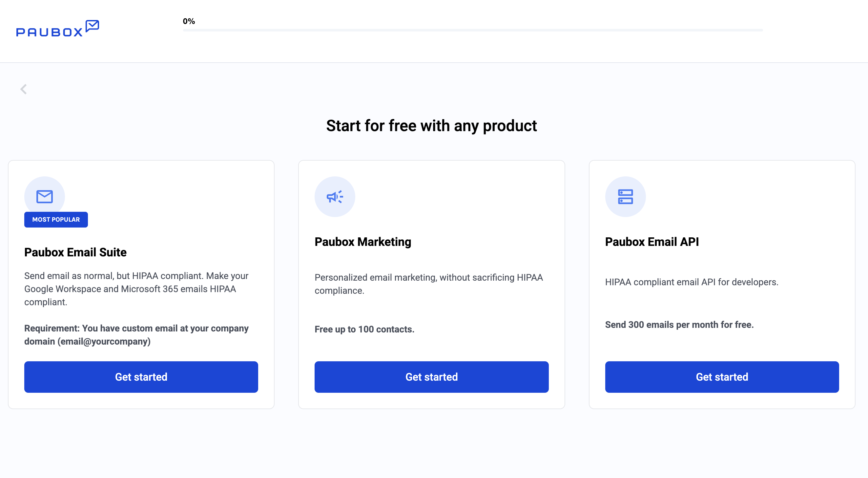Screen dimensions: 868x478
Task: Click the megaphone icon for Paubox Marketing
Action: click(x=335, y=197)
